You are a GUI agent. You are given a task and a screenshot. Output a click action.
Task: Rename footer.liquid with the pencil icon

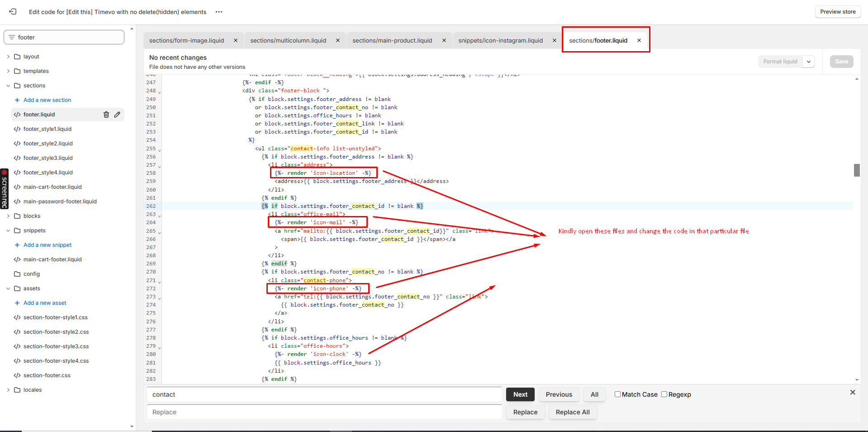coord(117,115)
